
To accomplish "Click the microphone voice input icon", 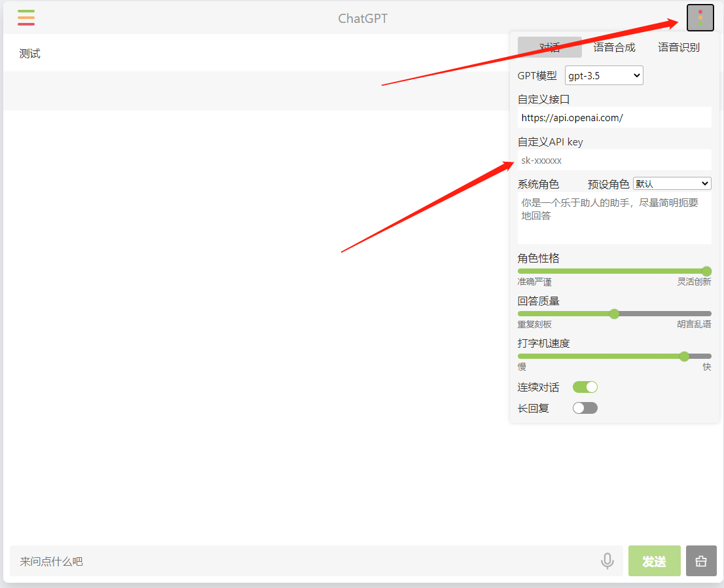I will [x=607, y=560].
